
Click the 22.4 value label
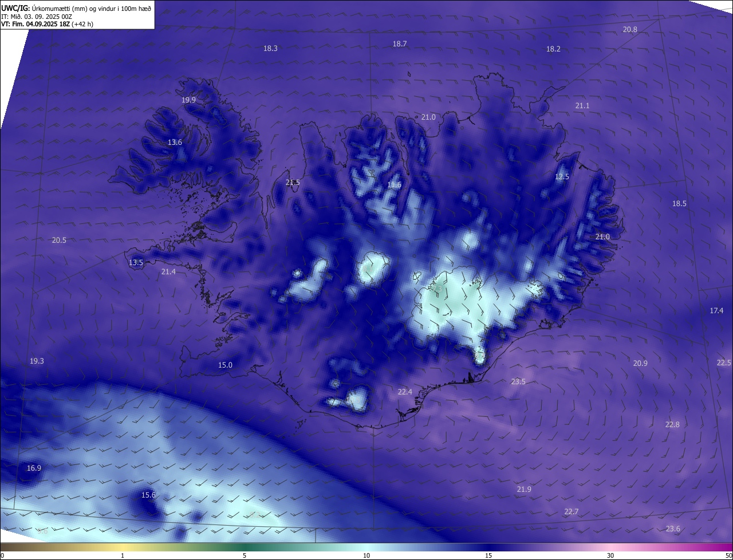coord(405,392)
